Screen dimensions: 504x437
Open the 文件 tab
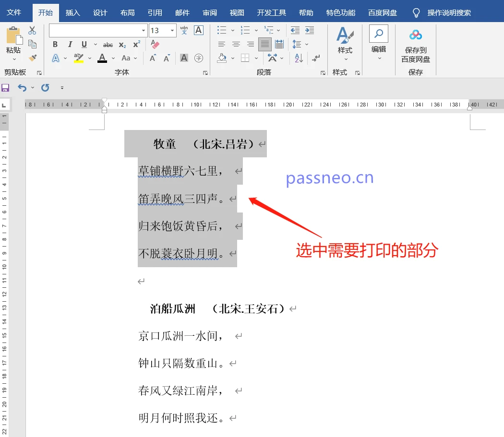(14, 12)
